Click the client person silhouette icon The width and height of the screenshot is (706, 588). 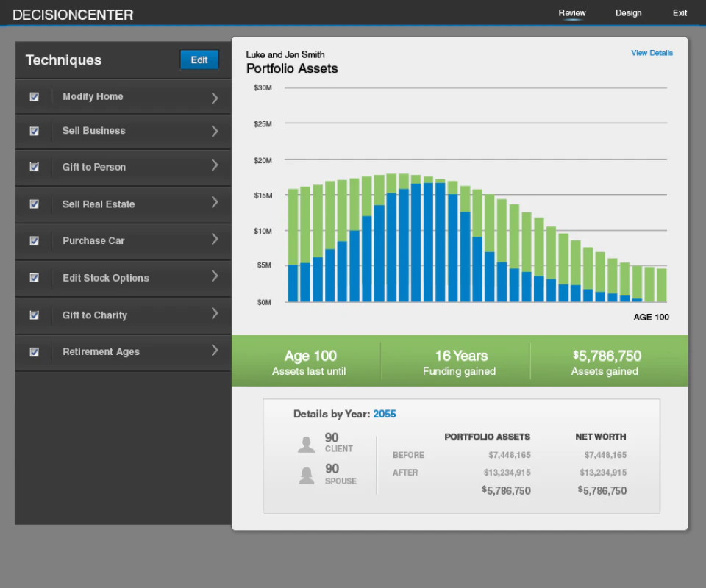coord(306,445)
